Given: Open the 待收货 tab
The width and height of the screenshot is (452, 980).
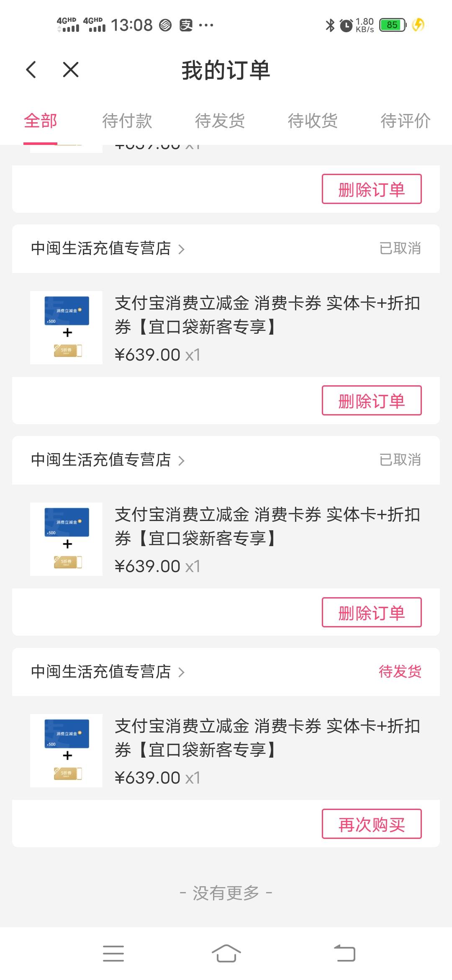Looking at the screenshot, I should tap(313, 121).
